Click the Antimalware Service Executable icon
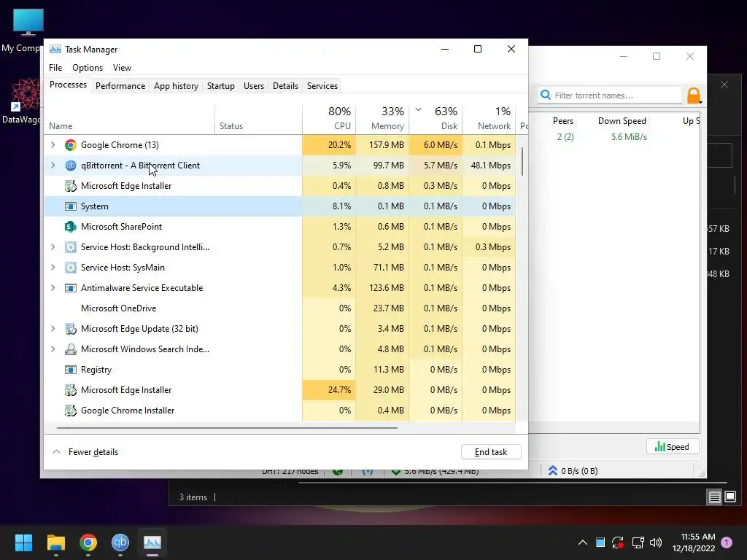This screenshot has height=560, width=747. tap(71, 288)
